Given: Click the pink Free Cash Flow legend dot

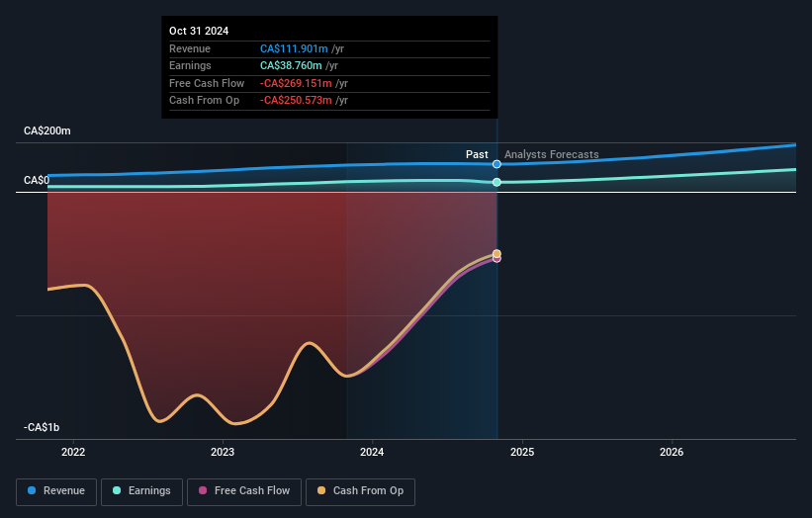Looking at the screenshot, I should 203,490.
